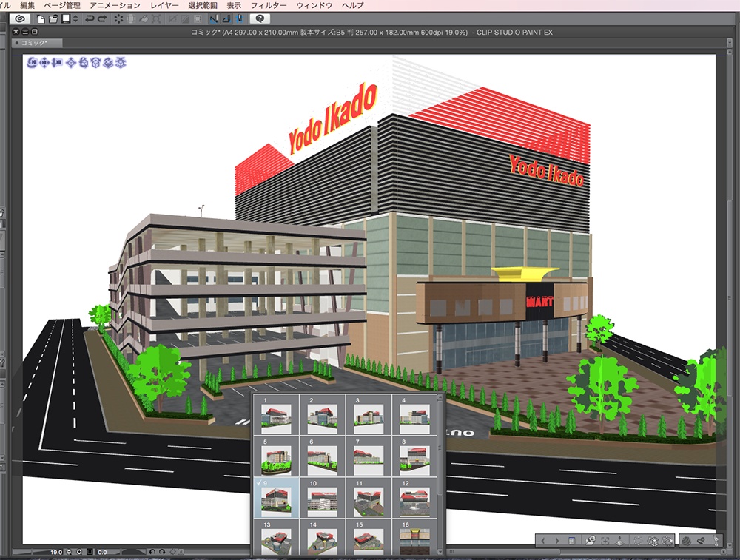Click the fifth 3D rotate object manipulator
The height and width of the screenshot is (560, 740).
[84, 62]
